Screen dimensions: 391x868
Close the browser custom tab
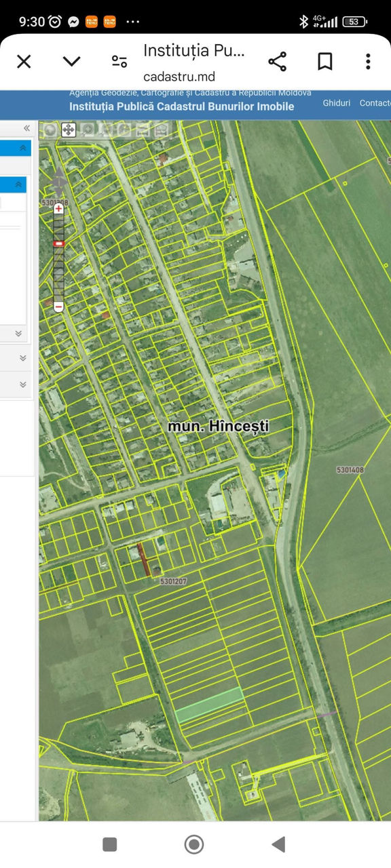(24, 62)
